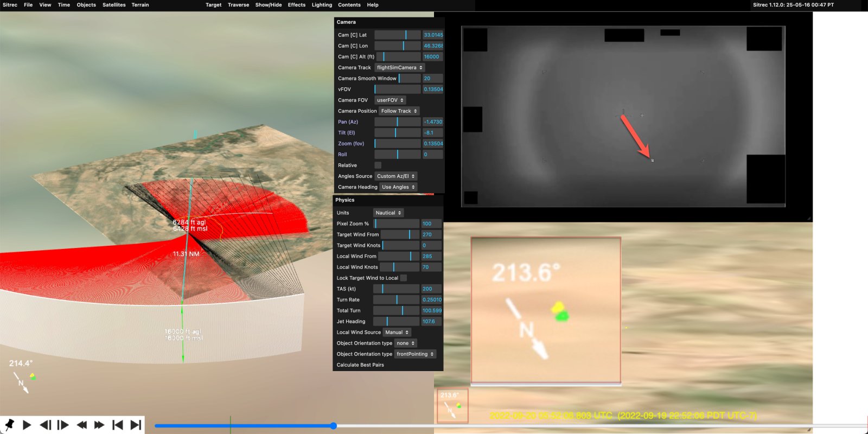Step back one frame
The width and height of the screenshot is (868, 434).
[x=46, y=425]
